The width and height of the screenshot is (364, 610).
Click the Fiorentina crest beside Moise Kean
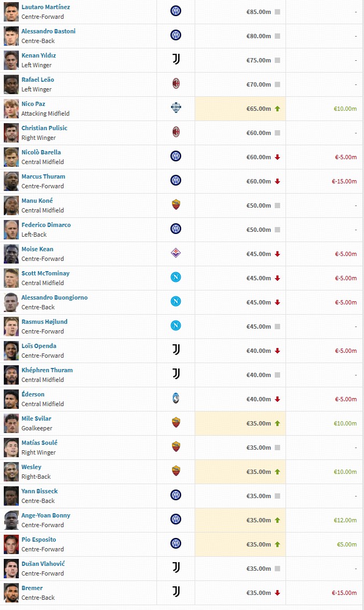(x=175, y=253)
